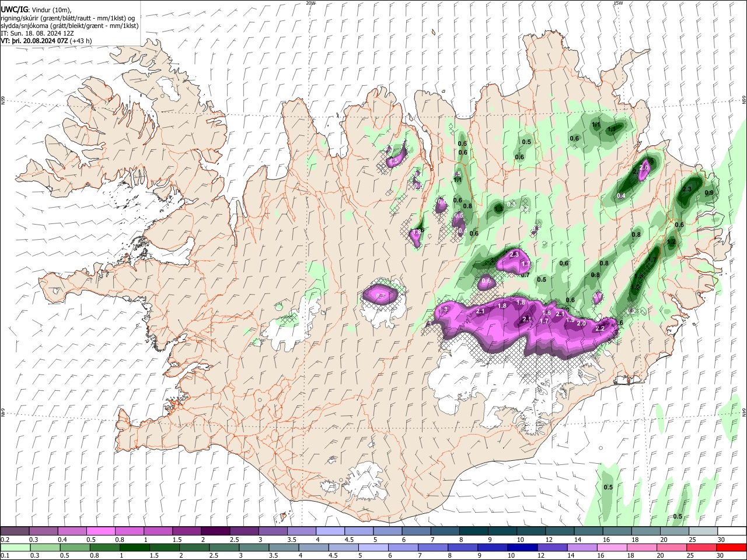
Task: Click the darkest green rain swatch from 1 to 1.5
Action: pos(135,548)
